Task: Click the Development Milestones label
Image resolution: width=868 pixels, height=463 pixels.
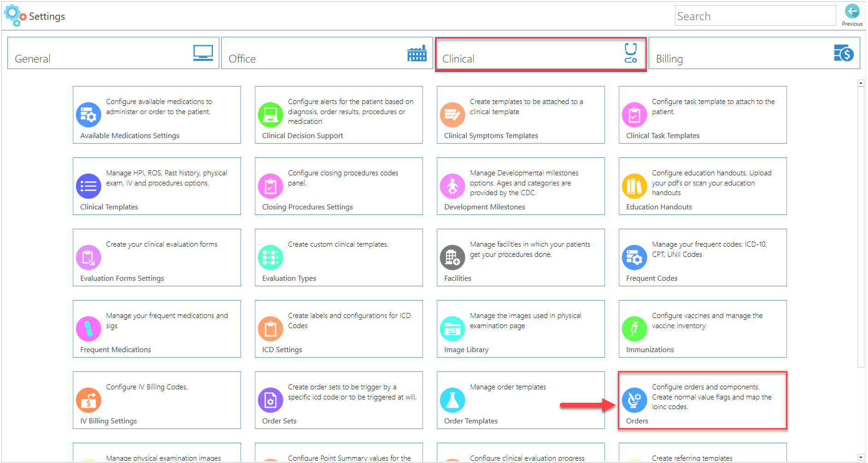Action: 484,207
